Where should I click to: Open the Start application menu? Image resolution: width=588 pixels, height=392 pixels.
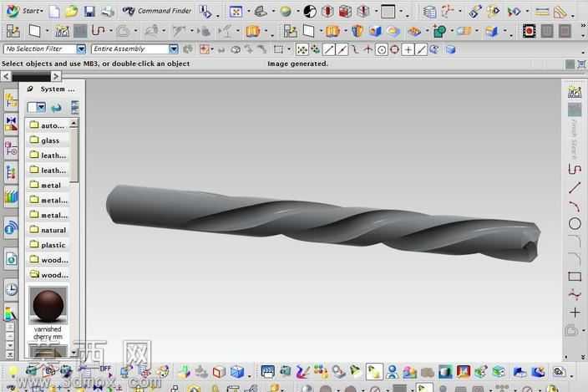[x=23, y=11]
